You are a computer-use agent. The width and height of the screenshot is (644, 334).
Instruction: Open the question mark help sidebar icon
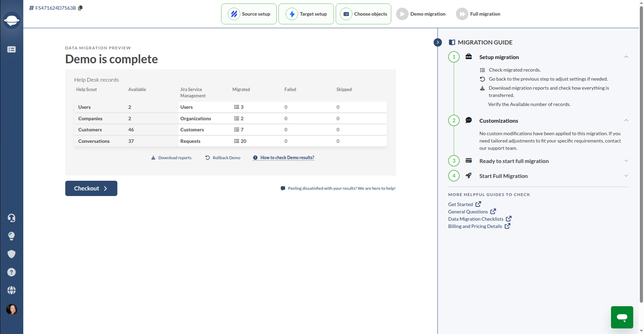[x=11, y=272]
